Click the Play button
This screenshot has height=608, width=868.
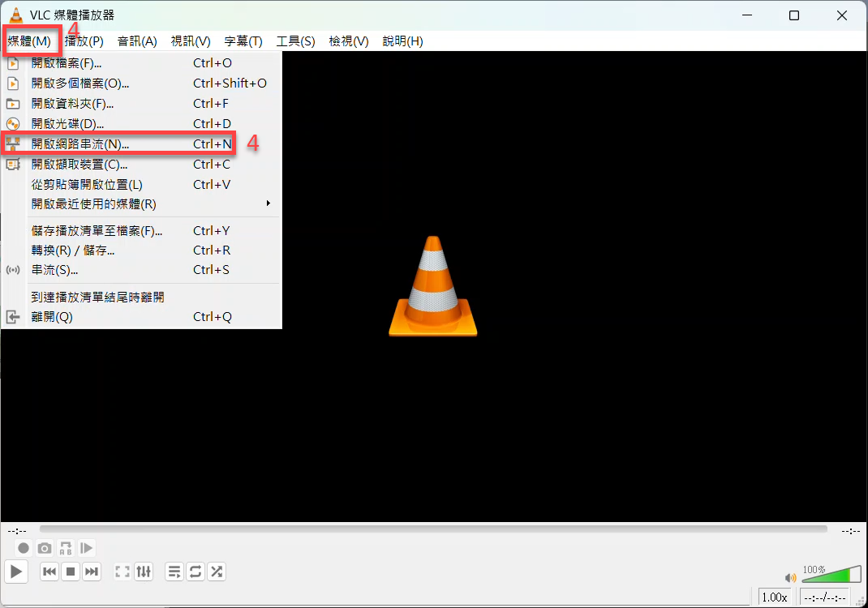tap(16, 572)
